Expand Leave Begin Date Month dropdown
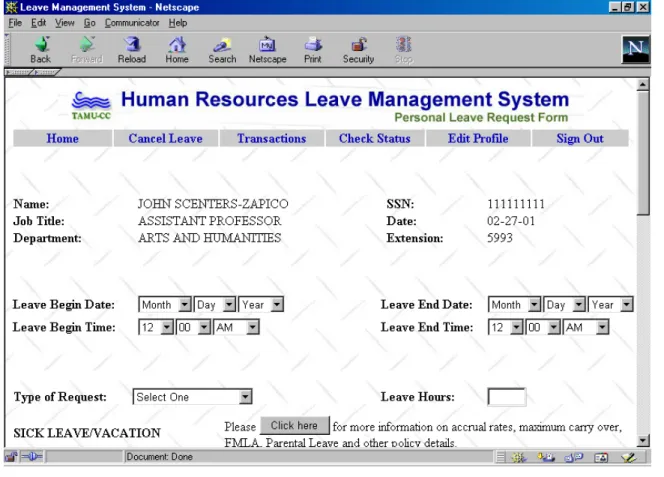Viewport: 664px width, 477px height. [x=165, y=305]
